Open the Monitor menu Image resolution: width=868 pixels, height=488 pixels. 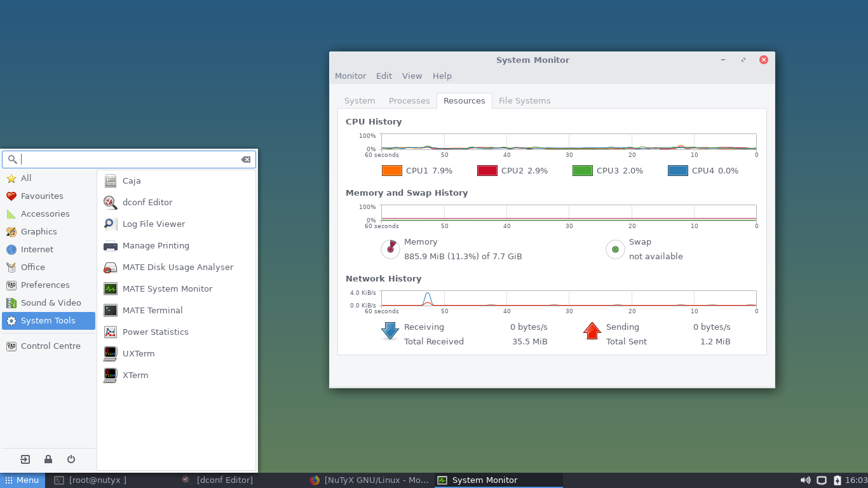350,76
